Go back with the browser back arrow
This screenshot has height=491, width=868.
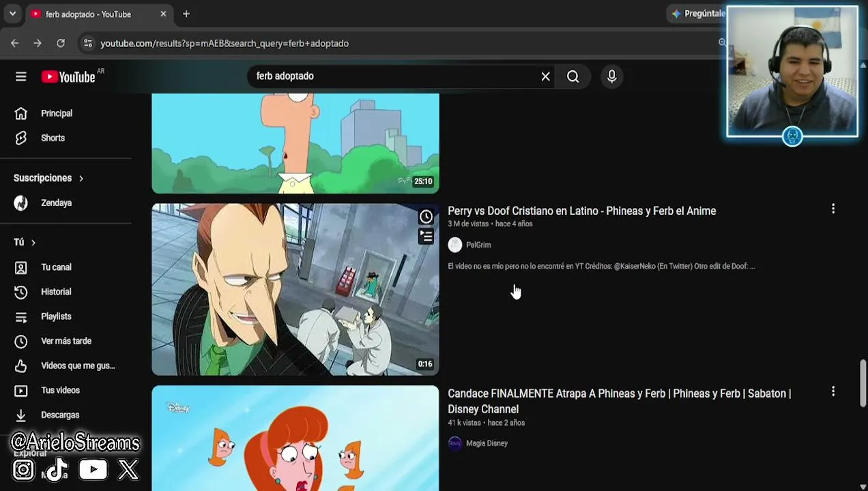[15, 43]
